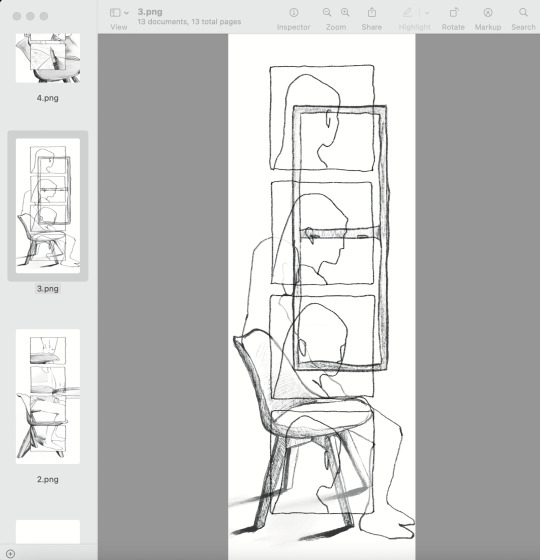Select the 2.png thumbnail in sidebar
The width and height of the screenshot is (540, 560).
pyautogui.click(x=48, y=396)
